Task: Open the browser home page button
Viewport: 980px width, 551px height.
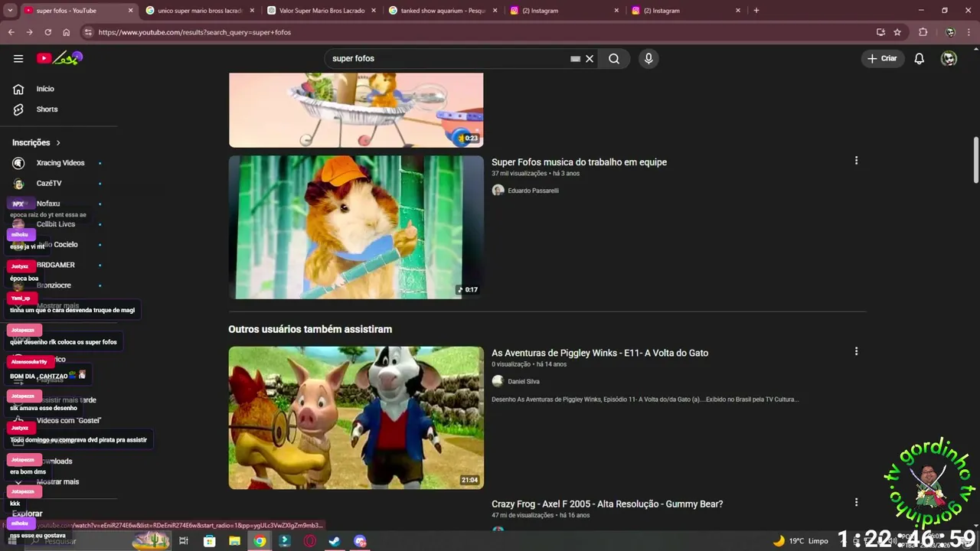Action: click(x=66, y=32)
